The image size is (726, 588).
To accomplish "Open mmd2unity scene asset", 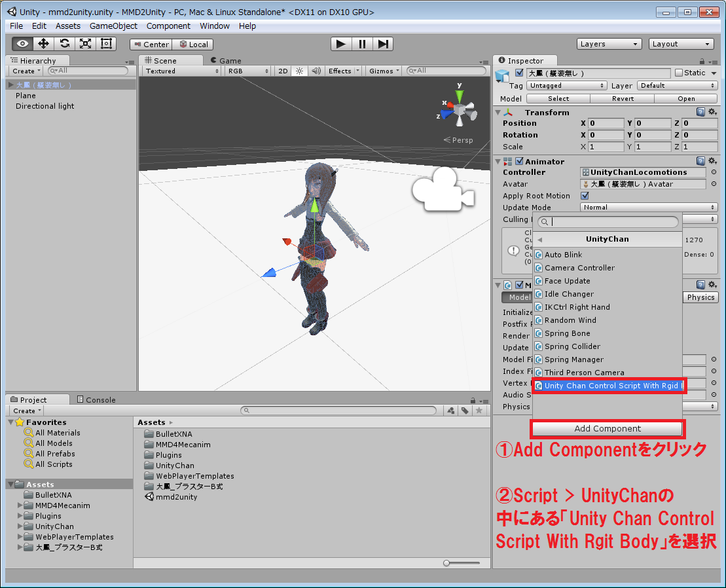I will click(172, 497).
